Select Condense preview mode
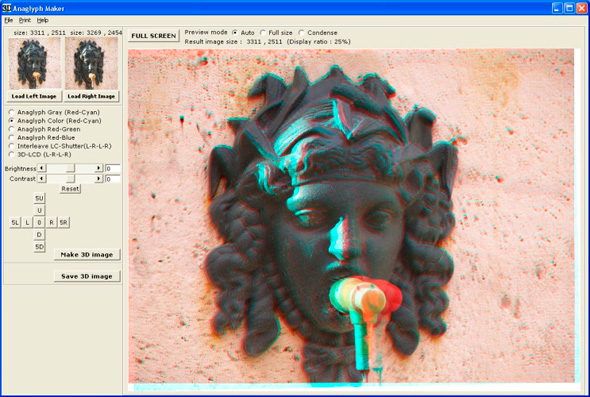 pos(318,33)
